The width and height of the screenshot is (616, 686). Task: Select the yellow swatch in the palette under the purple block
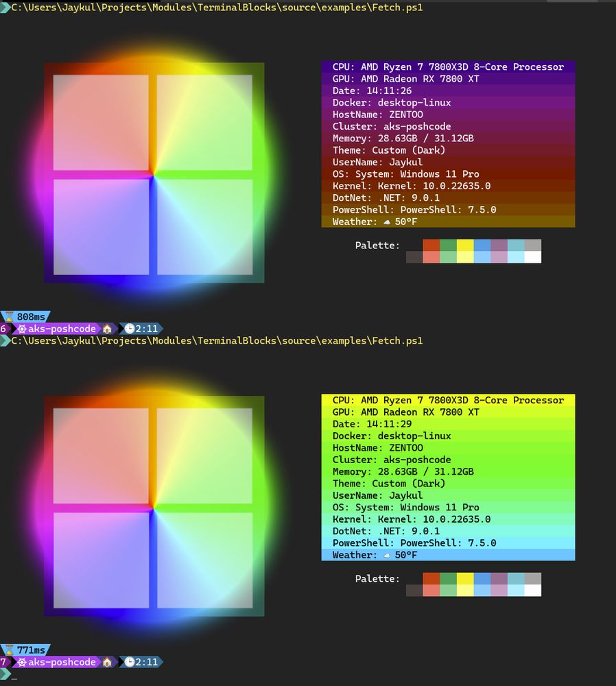point(465,245)
